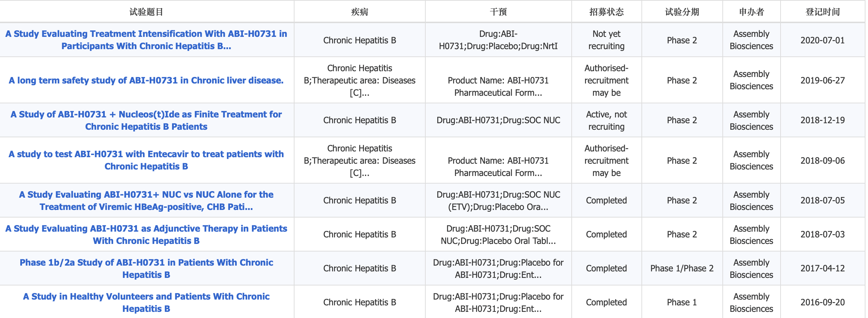Open "Nucleos(t)Ide as Finite Treatment" study link

click(146, 120)
